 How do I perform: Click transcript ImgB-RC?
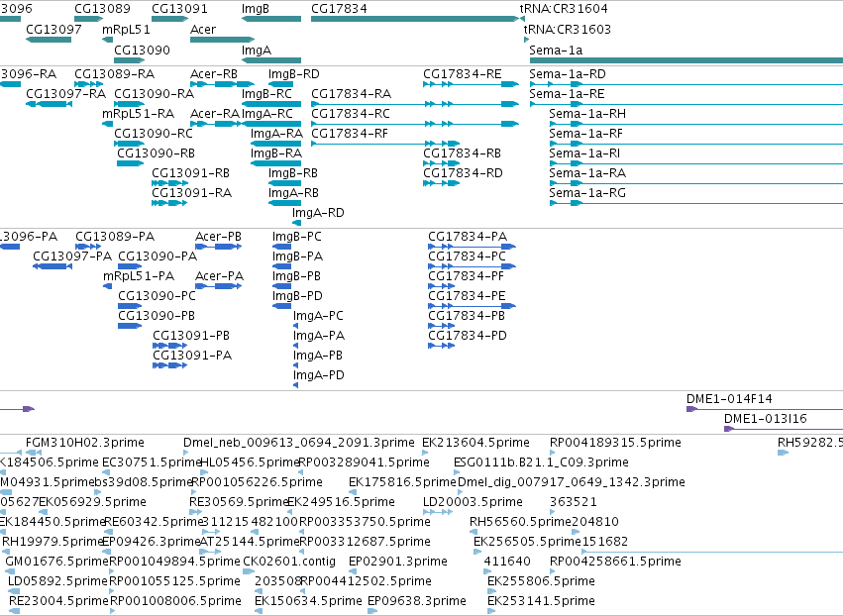(267, 93)
